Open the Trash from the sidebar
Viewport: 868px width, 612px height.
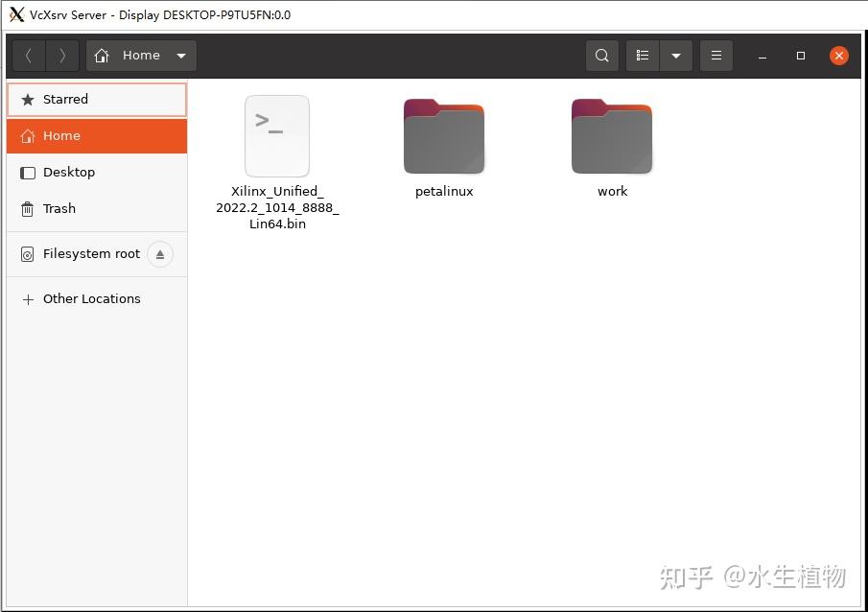(x=59, y=208)
